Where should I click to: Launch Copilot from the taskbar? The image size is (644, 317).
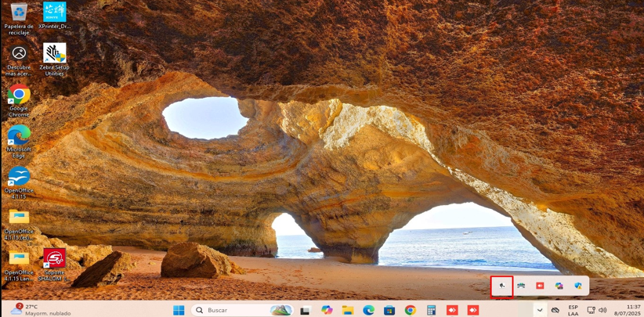tap(327, 310)
